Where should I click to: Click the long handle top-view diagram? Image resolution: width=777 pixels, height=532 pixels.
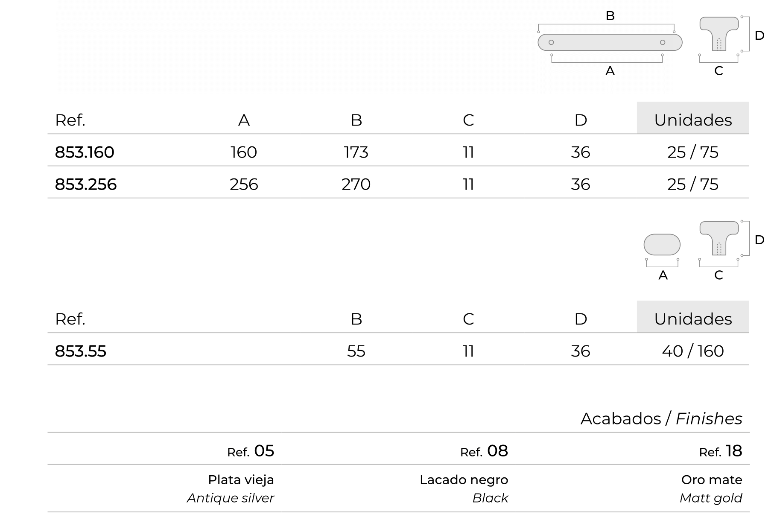[610, 42]
